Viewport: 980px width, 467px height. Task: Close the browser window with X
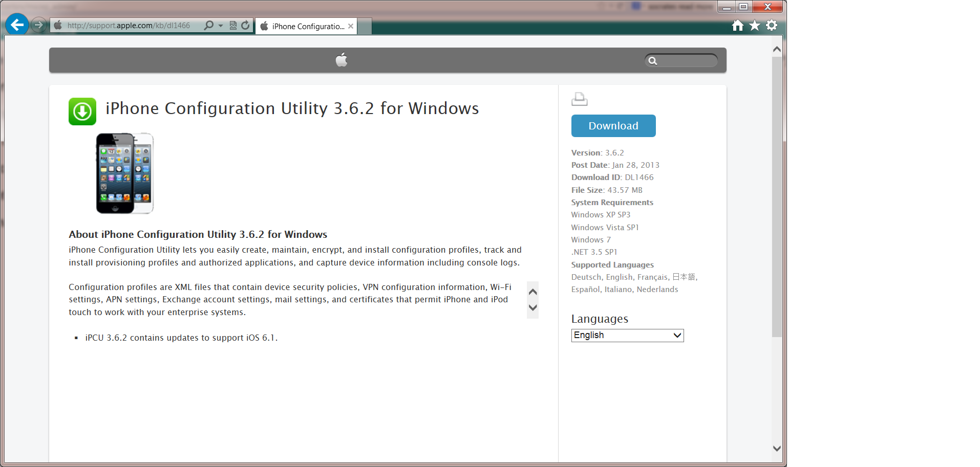(x=768, y=7)
